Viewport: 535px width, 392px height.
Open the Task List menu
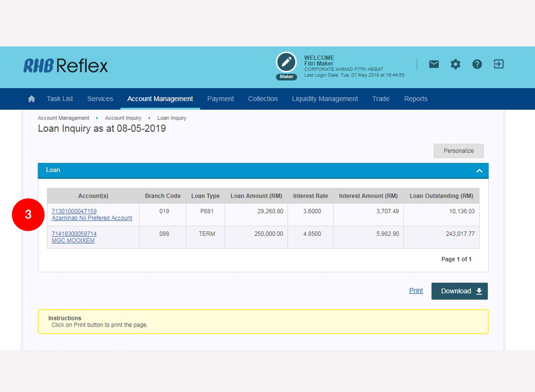coord(60,99)
